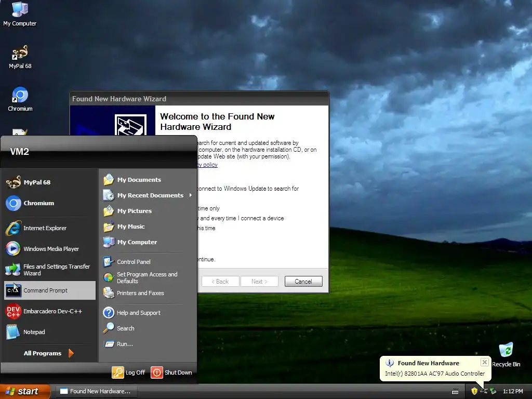This screenshot has width=532, height=399.
Task: Click the Shut Down button
Action: coord(171,373)
